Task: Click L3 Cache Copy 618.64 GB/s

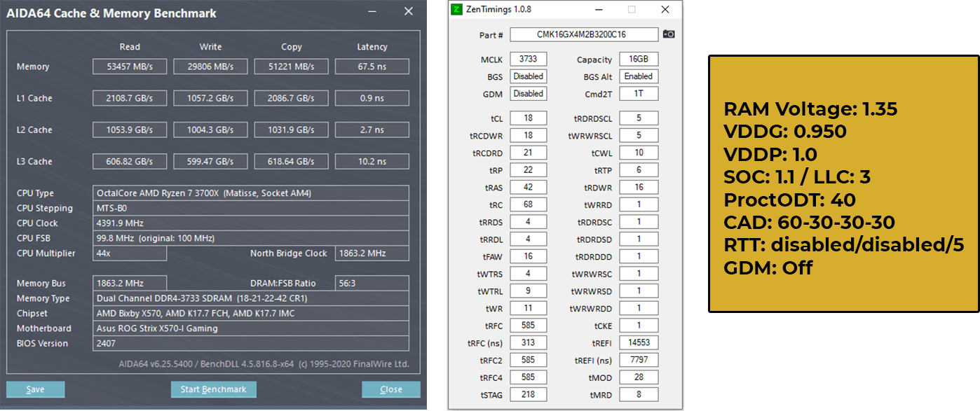Action: point(292,161)
